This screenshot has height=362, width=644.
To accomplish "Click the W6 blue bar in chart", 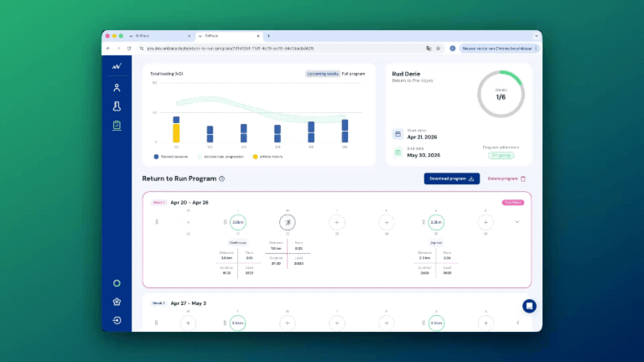I will 345,131.
